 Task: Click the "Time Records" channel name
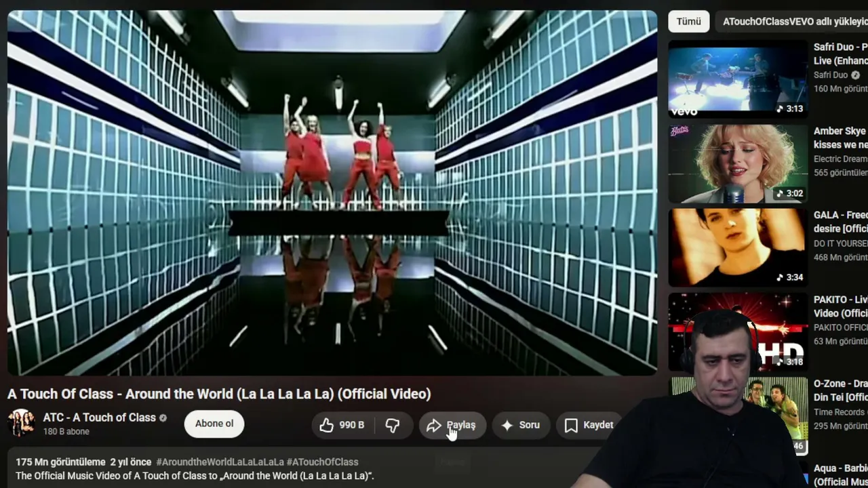tap(841, 412)
